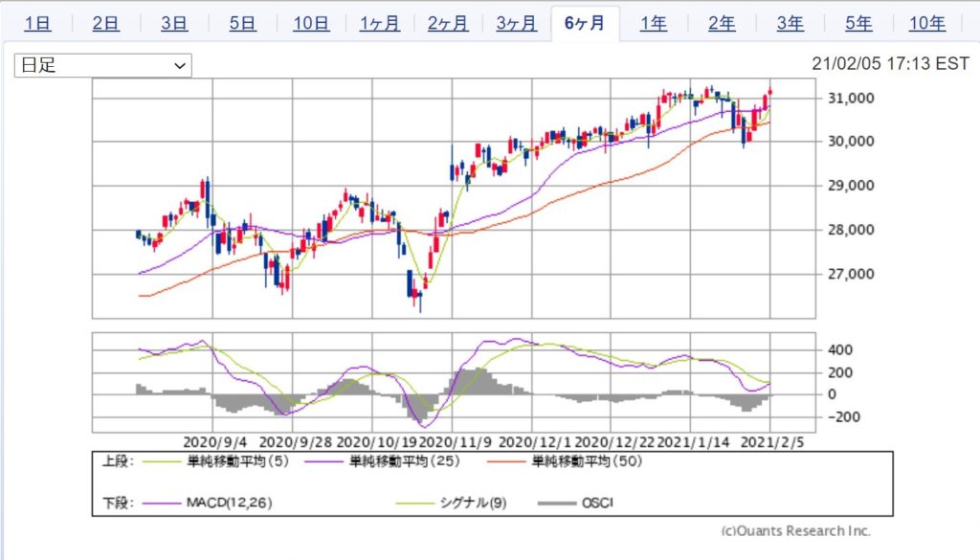This screenshot has width=980, height=560.
Task: Open the 日足 candle interval dropdown
Action: [x=102, y=65]
